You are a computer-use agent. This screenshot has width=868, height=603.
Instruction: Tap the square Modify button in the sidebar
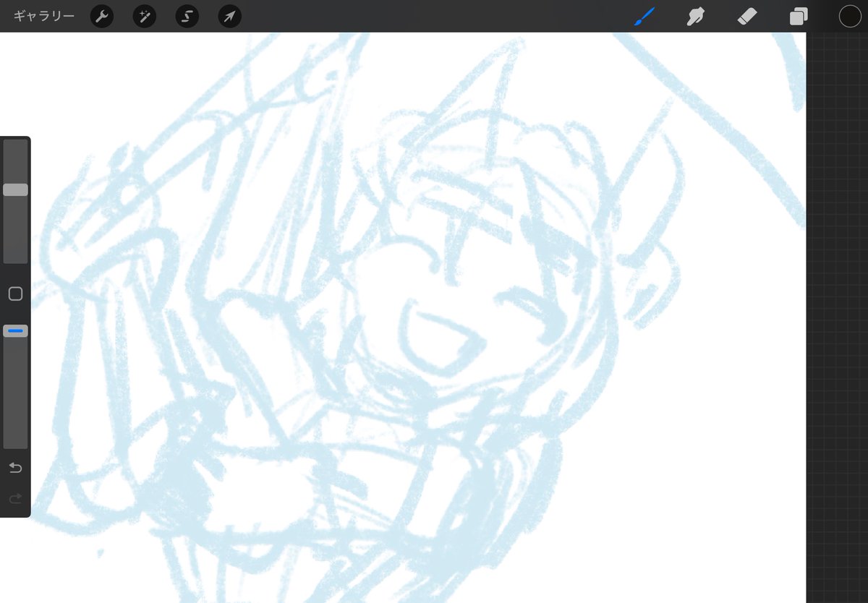click(x=15, y=294)
